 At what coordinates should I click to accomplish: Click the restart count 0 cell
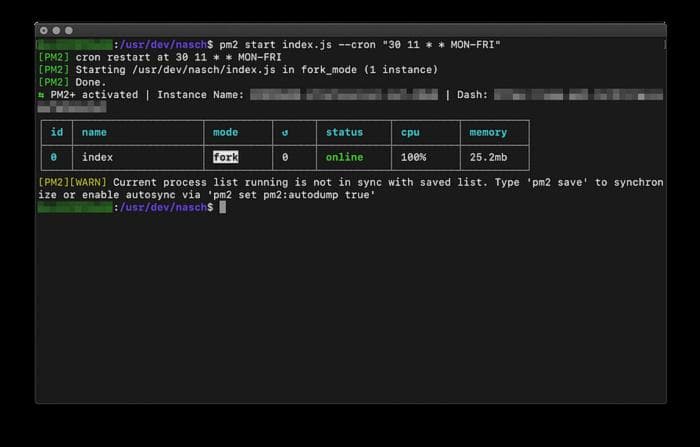285,157
